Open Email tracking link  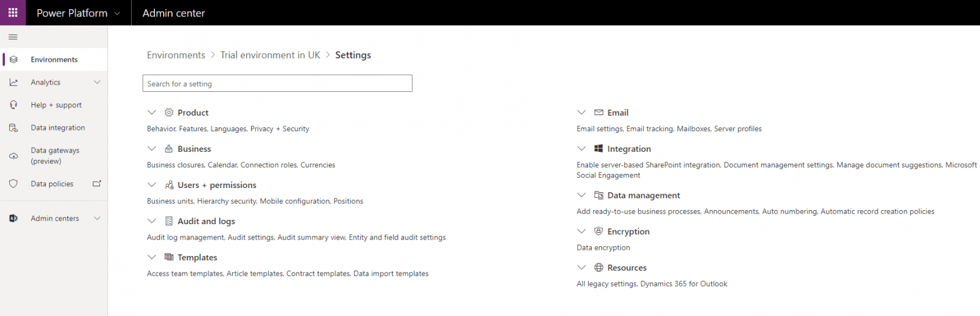click(649, 129)
